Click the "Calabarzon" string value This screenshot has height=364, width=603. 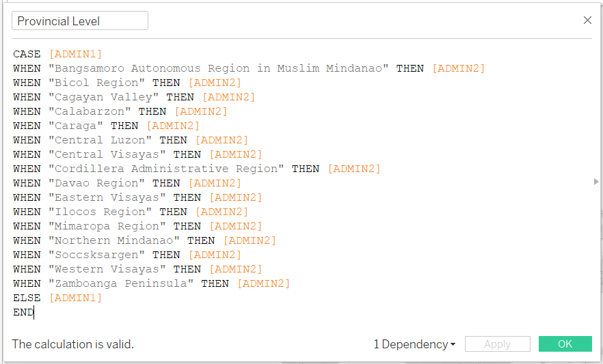tap(90, 111)
